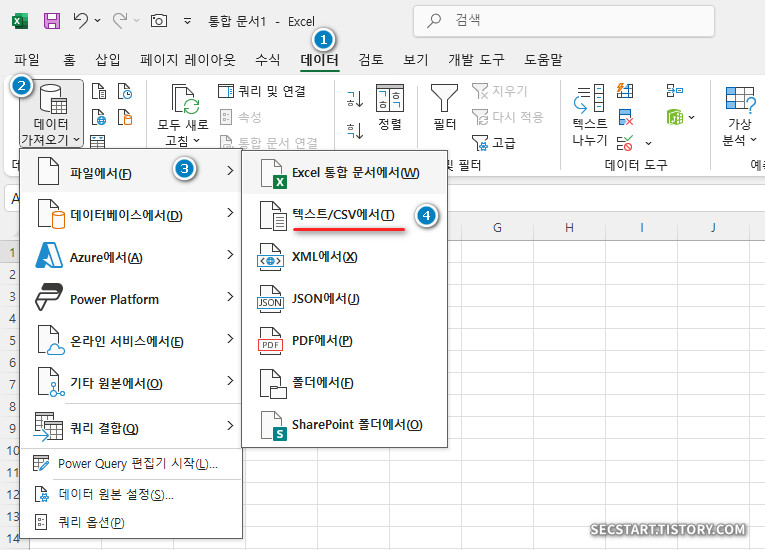Click Recent Sources small ribbon icon
765x550 pixels.
125,91
